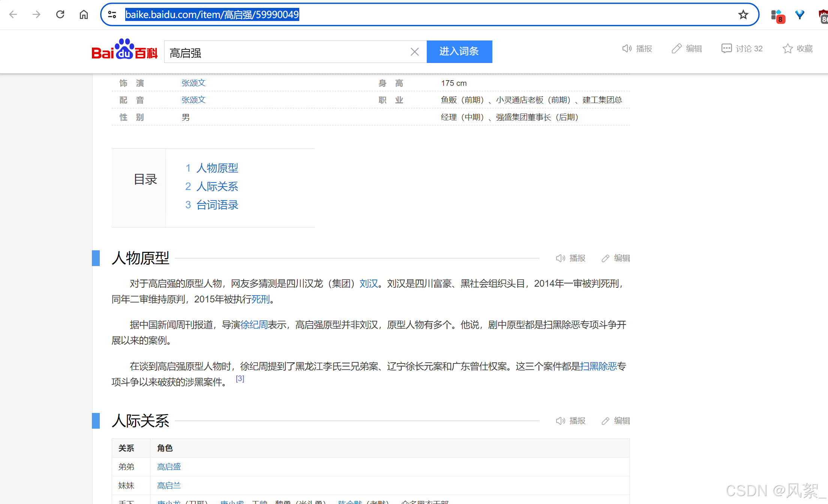828x504 pixels.
Task: Click the 进入词条 button
Action: point(459,51)
